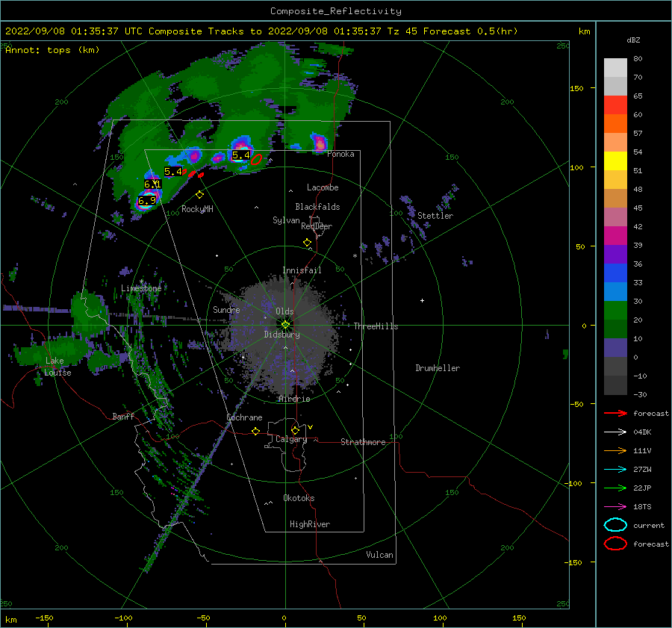Image resolution: width=672 pixels, height=628 pixels.
Task: Click the yellow v marker beside Calgary
Action: (311, 427)
